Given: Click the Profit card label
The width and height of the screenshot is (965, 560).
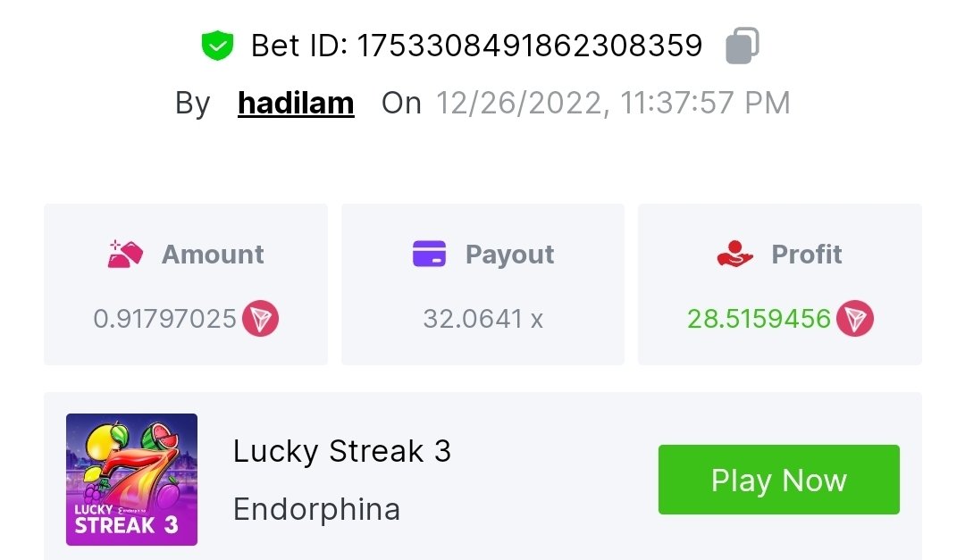Looking at the screenshot, I should (807, 255).
